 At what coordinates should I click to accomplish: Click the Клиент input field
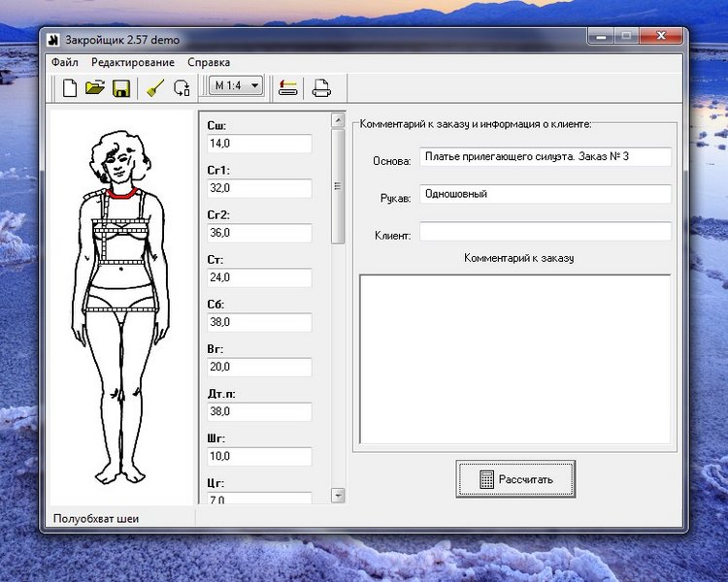pyautogui.click(x=545, y=232)
